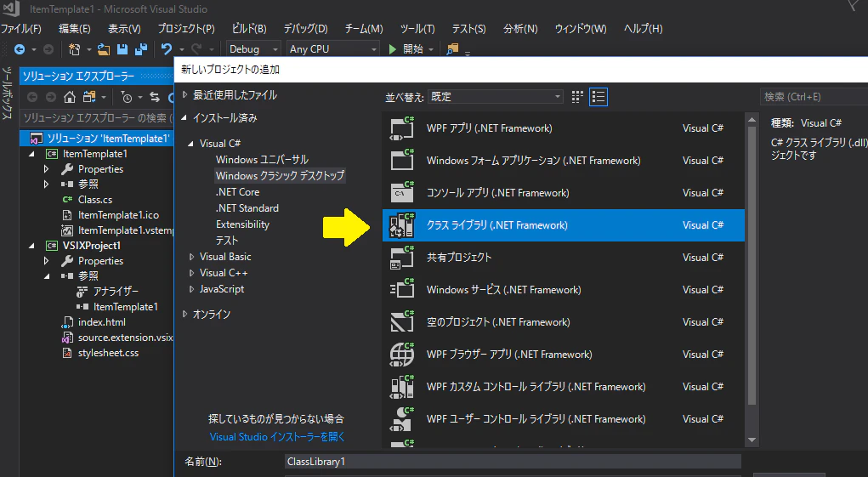Click the クラス ライブラリ (.NET Framework) template icon
Image resolution: width=868 pixels, height=477 pixels.
[x=402, y=225]
